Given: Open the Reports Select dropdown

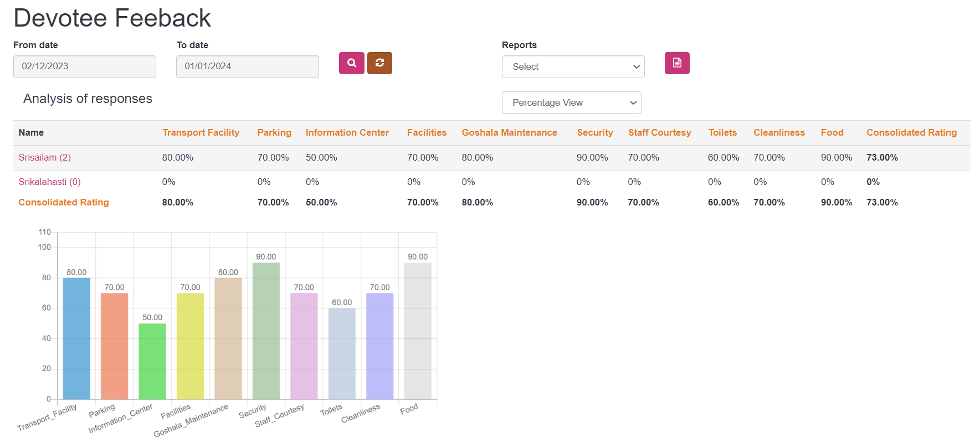Looking at the screenshot, I should 573,67.
